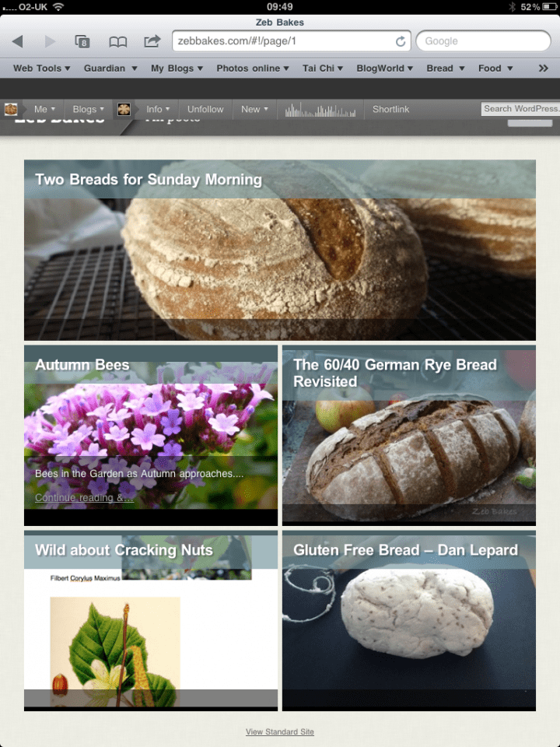The height and width of the screenshot is (747, 560).
Task: Expand the Web Tools bookmark folder
Action: (41, 68)
